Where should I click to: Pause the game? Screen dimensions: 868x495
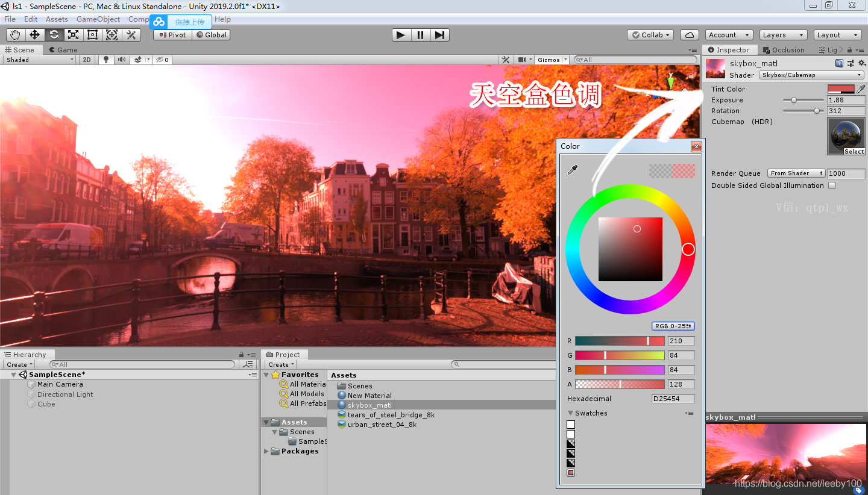[x=420, y=35]
